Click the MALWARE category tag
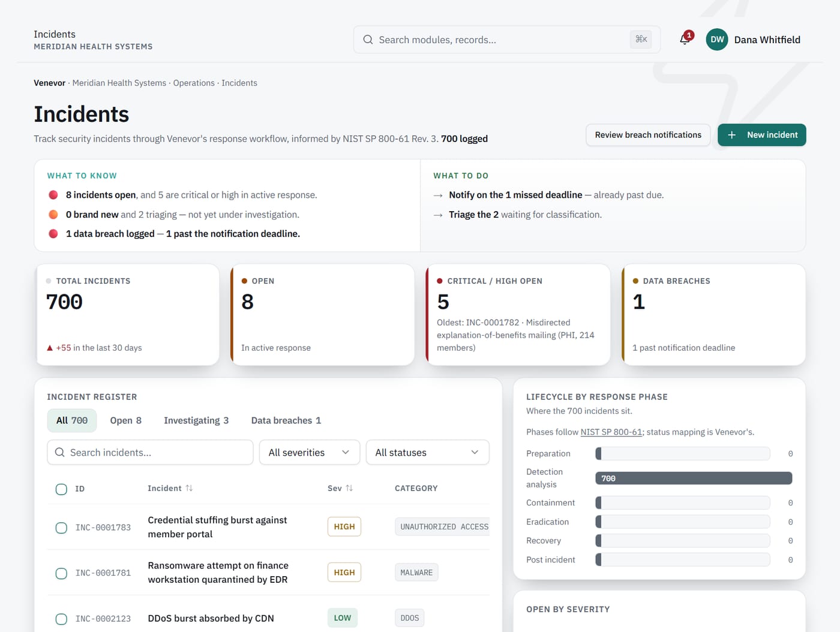This screenshot has height=632, width=840. [x=416, y=573]
